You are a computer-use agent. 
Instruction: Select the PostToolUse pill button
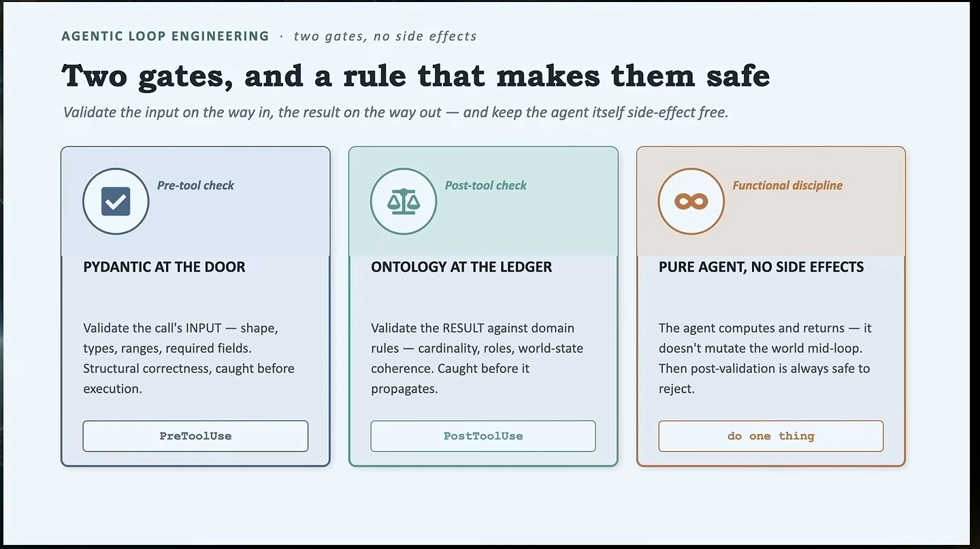point(483,436)
